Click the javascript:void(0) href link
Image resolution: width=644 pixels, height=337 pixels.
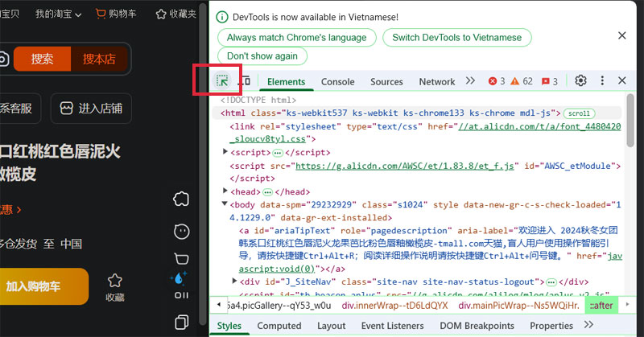click(x=431, y=262)
